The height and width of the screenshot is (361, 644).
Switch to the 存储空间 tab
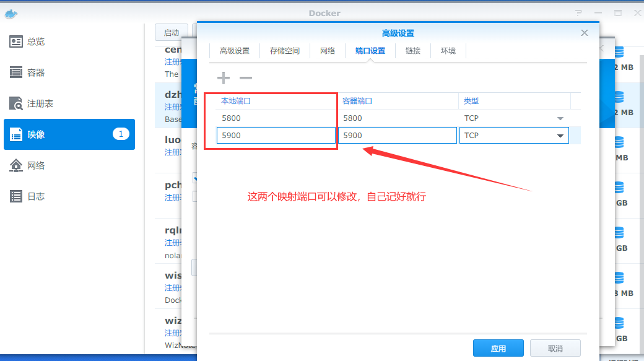[285, 51]
